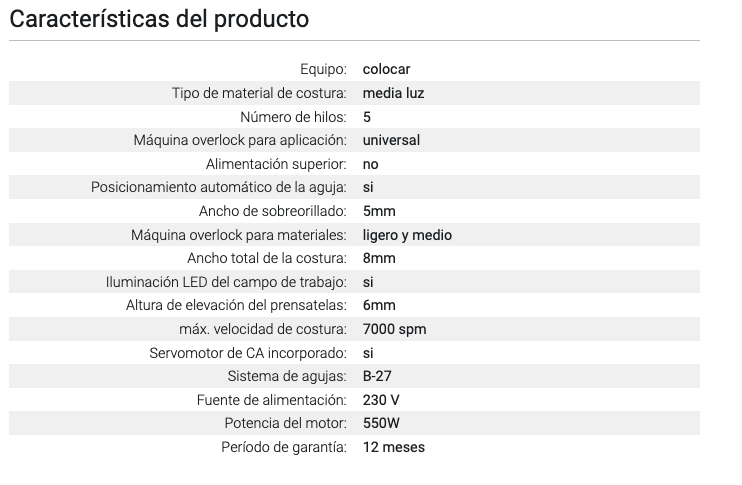
Task: Click the 'Servomotor de CA incorporado' label
Action: (247, 353)
